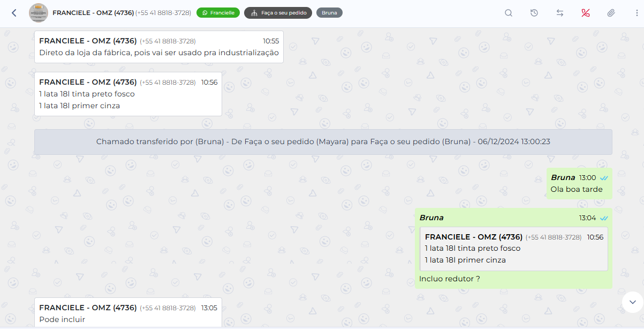Select the Bruna agent tag
Viewport: 644px width, 329px height.
coord(329,13)
